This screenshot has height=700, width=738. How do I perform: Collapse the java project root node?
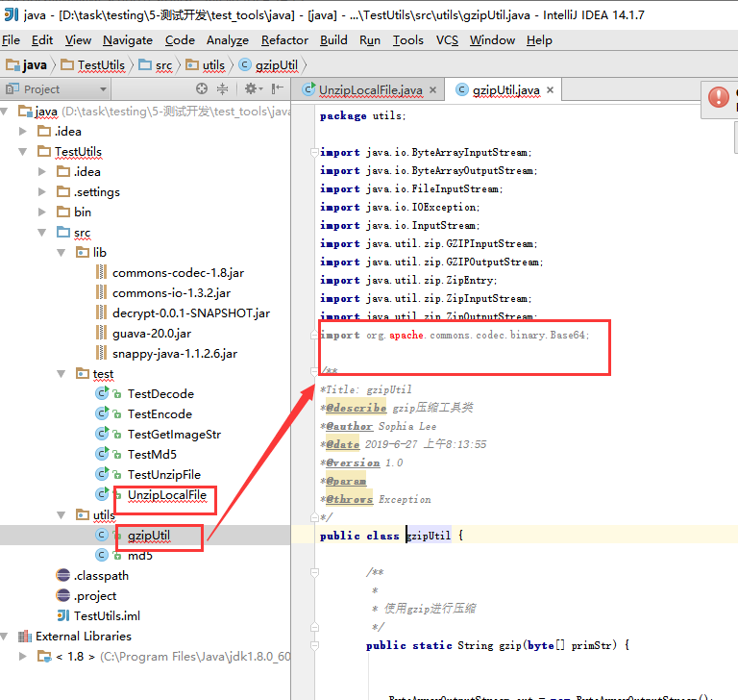tap(5, 112)
